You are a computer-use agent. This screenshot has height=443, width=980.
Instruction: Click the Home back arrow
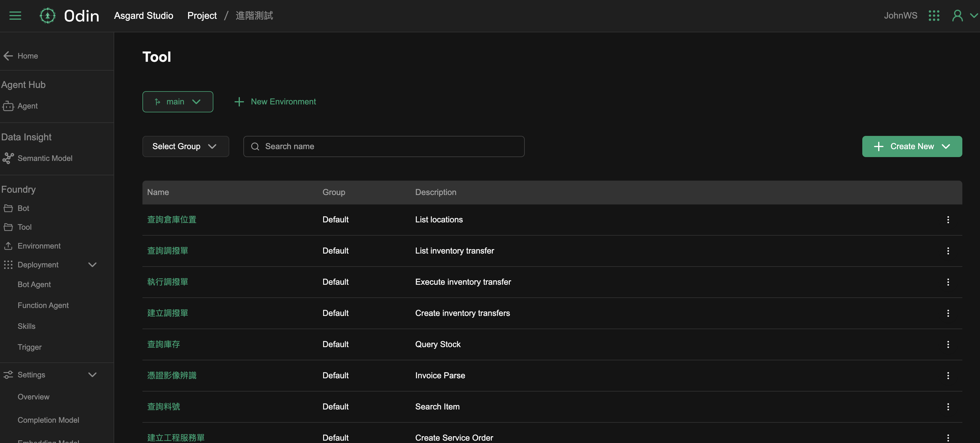point(8,56)
